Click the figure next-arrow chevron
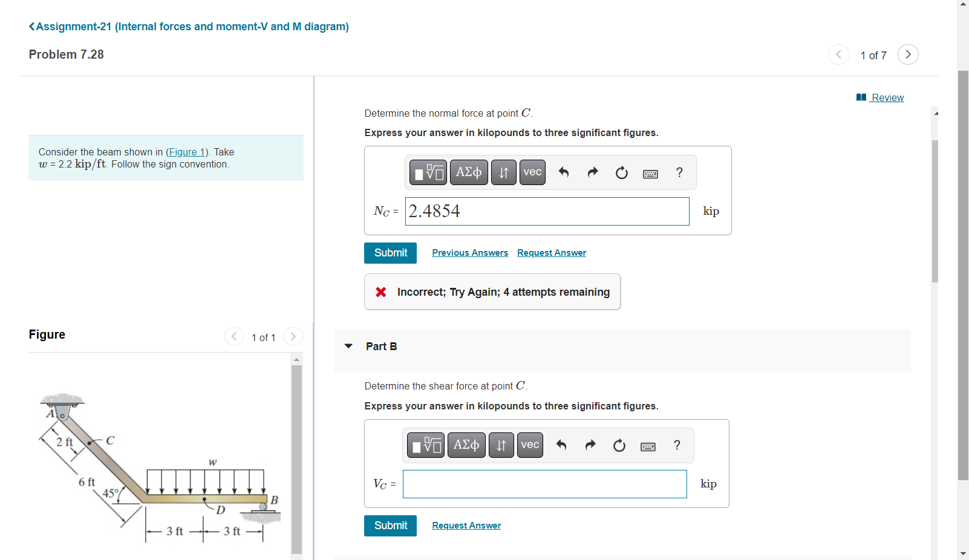969x560 pixels. pos(293,337)
